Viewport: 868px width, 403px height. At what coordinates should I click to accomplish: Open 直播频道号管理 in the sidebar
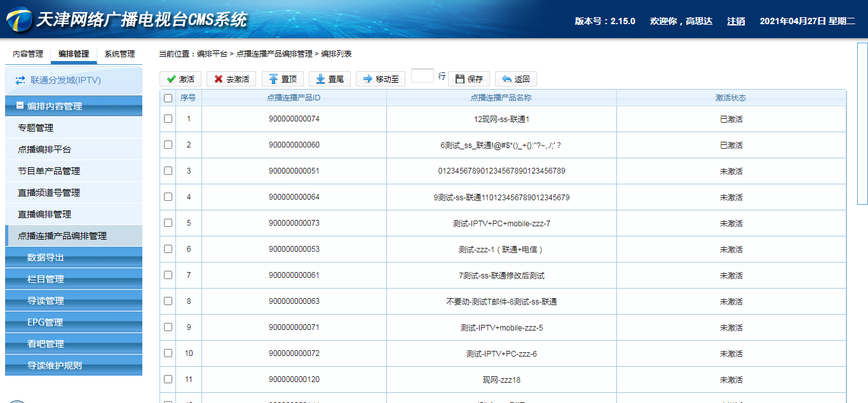[x=74, y=193]
